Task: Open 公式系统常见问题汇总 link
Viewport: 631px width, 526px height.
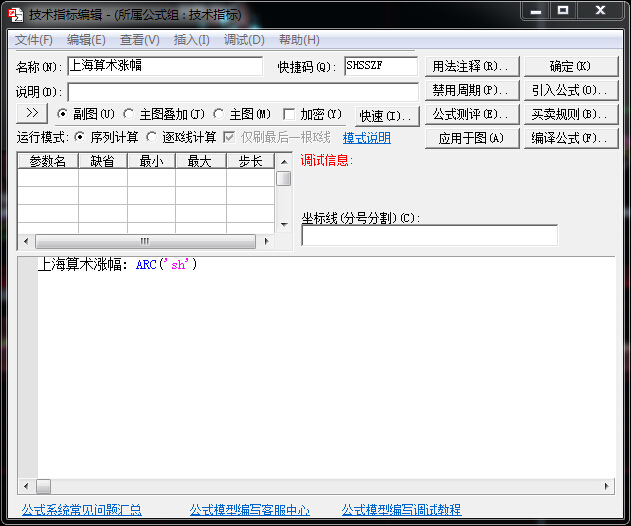Action: coord(81,510)
